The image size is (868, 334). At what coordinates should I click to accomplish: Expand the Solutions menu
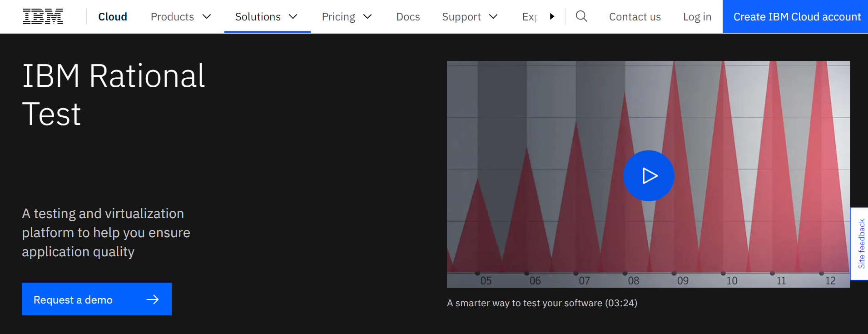coord(267,17)
